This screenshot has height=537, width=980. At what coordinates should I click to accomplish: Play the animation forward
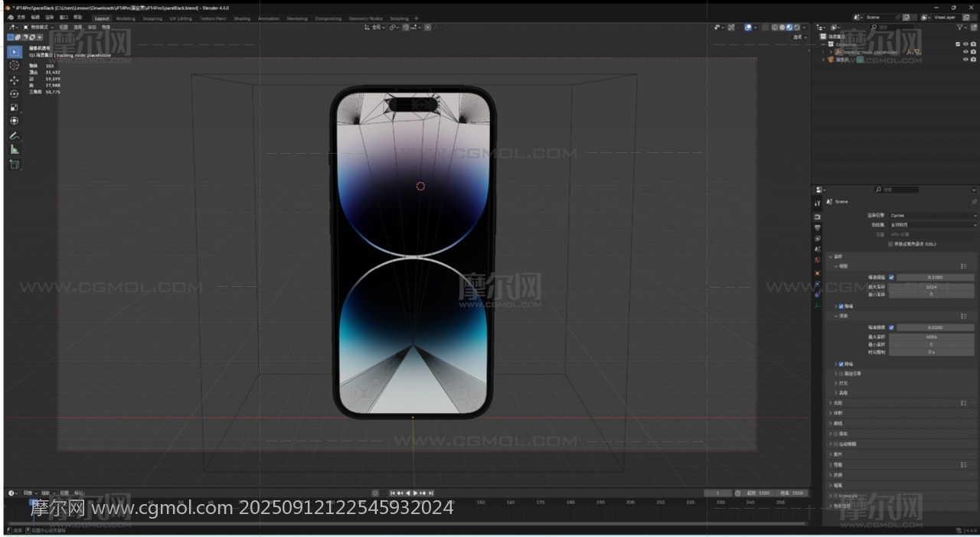point(416,493)
